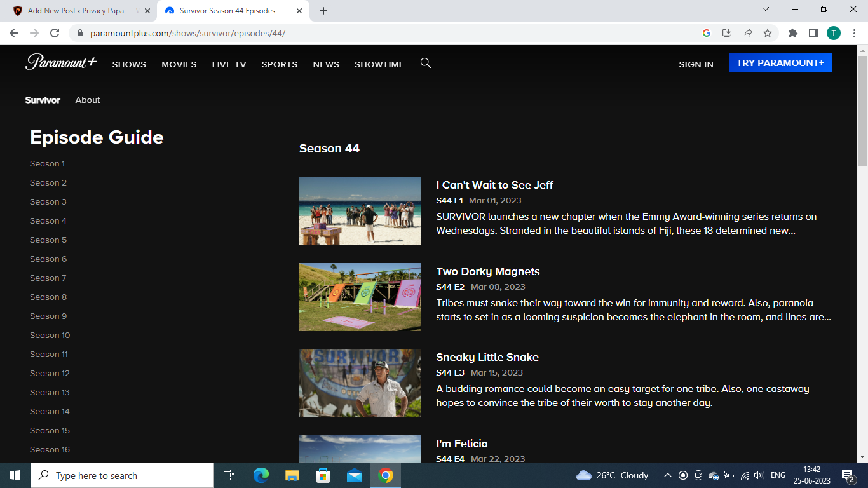868x488 pixels.
Task: Select Season 8 in the Episode Guide
Action: (48, 297)
